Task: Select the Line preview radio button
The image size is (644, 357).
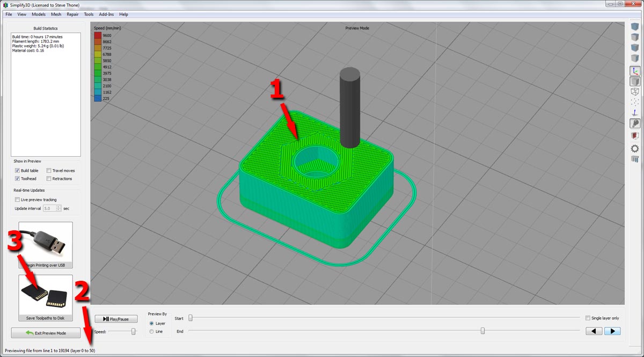Action: pos(152,332)
